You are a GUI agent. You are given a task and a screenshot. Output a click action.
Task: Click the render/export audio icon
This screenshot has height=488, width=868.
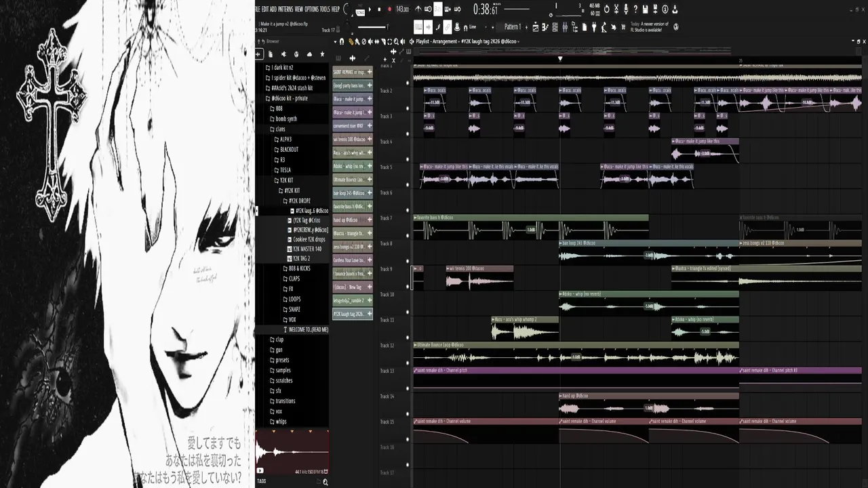[655, 9]
